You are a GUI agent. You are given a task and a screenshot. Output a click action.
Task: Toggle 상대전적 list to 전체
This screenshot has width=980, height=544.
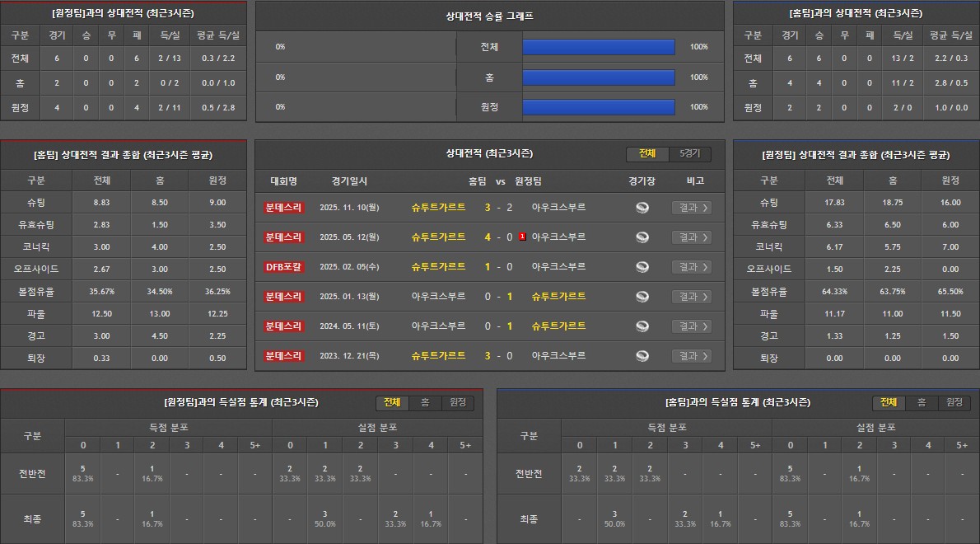(647, 154)
